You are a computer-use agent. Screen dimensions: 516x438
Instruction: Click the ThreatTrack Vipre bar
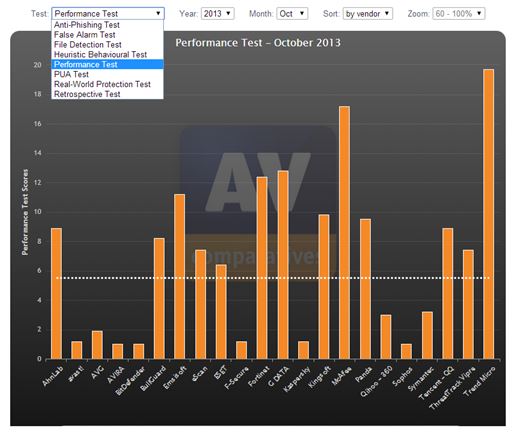[468, 304]
